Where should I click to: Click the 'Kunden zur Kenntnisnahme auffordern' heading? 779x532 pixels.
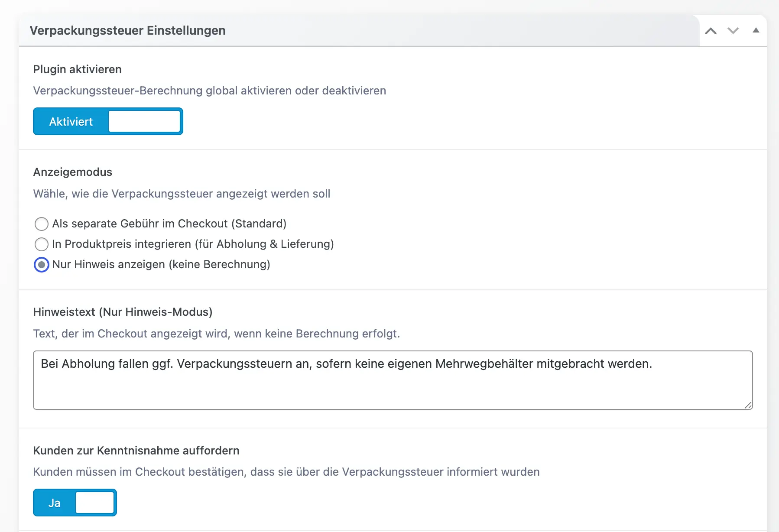tap(136, 451)
